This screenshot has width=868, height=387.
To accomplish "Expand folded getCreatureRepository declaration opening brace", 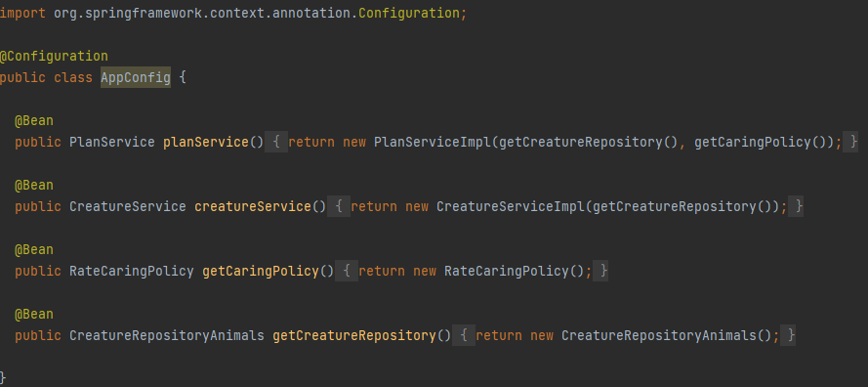I will point(464,335).
